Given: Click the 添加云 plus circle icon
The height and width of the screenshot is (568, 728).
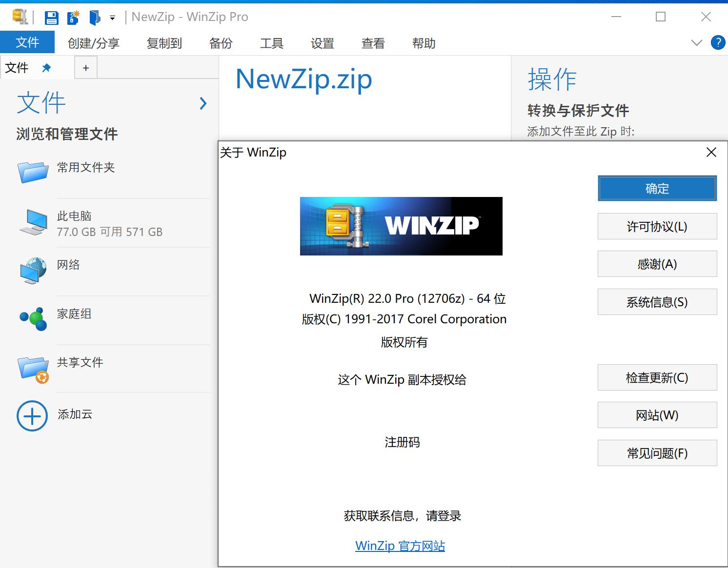Looking at the screenshot, I should (32, 416).
